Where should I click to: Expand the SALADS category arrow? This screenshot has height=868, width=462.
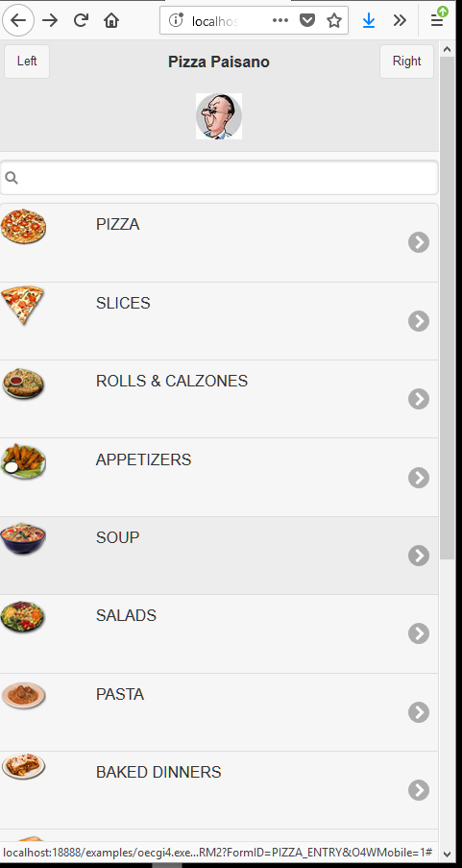[x=419, y=633]
